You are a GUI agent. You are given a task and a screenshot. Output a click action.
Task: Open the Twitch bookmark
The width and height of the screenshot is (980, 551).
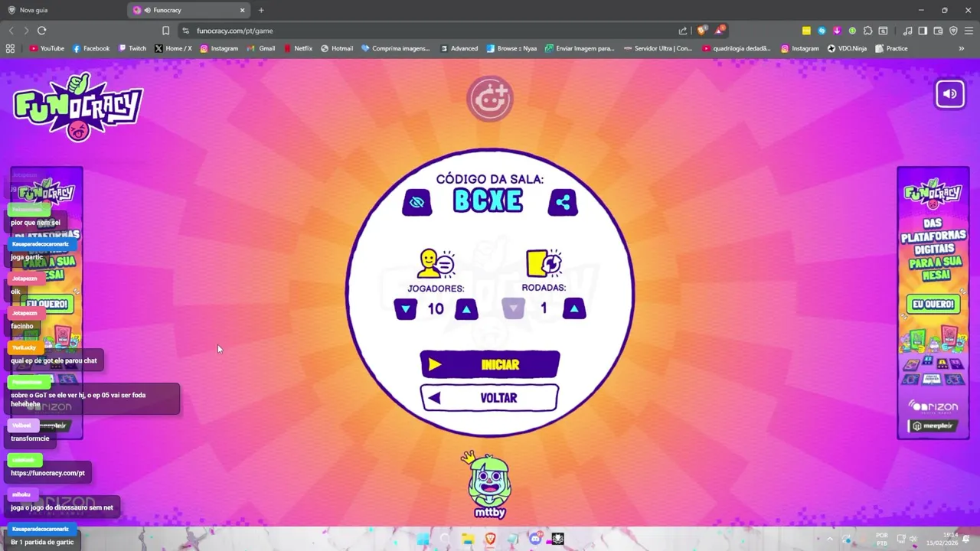click(x=132, y=48)
